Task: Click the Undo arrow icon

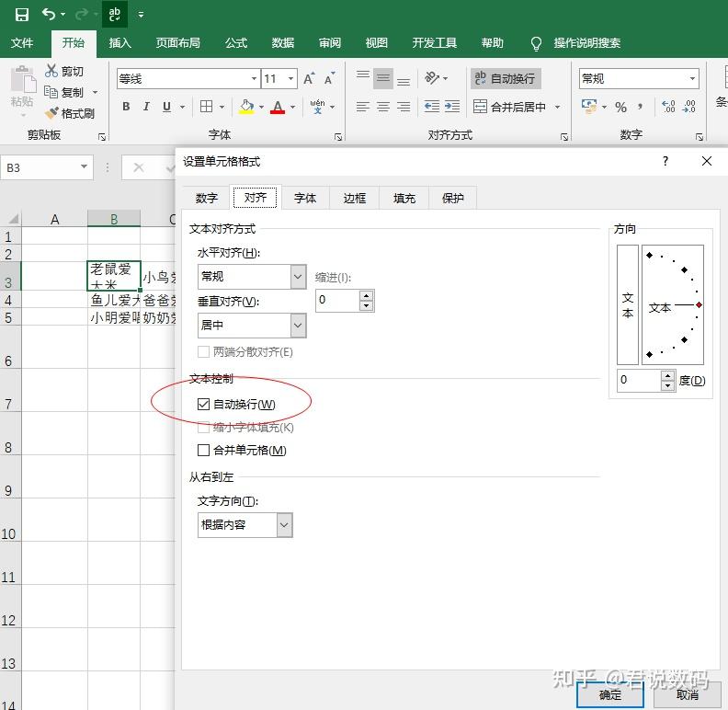Action: pyautogui.click(x=49, y=14)
